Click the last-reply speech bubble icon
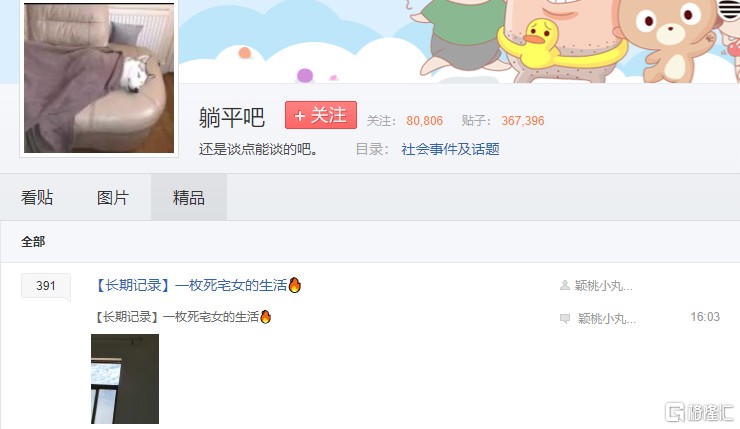Screen dimensions: 740x429 tap(564, 319)
